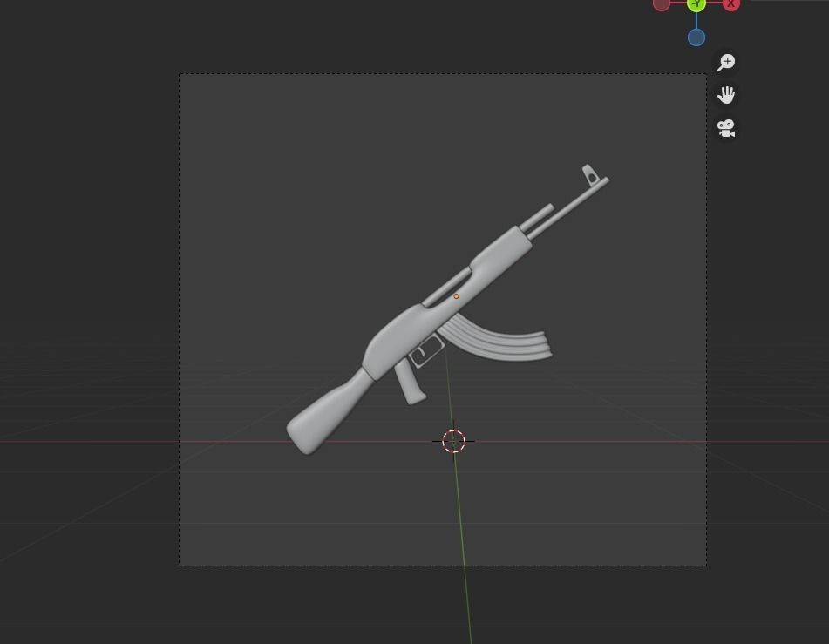
Task: Align view using the green -Y axis
Action: coord(696,4)
